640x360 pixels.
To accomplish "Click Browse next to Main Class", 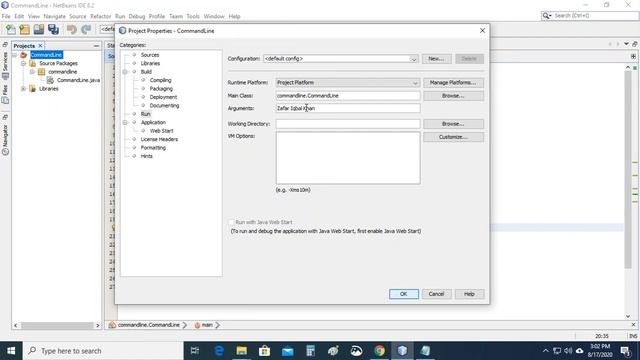I will coord(453,96).
